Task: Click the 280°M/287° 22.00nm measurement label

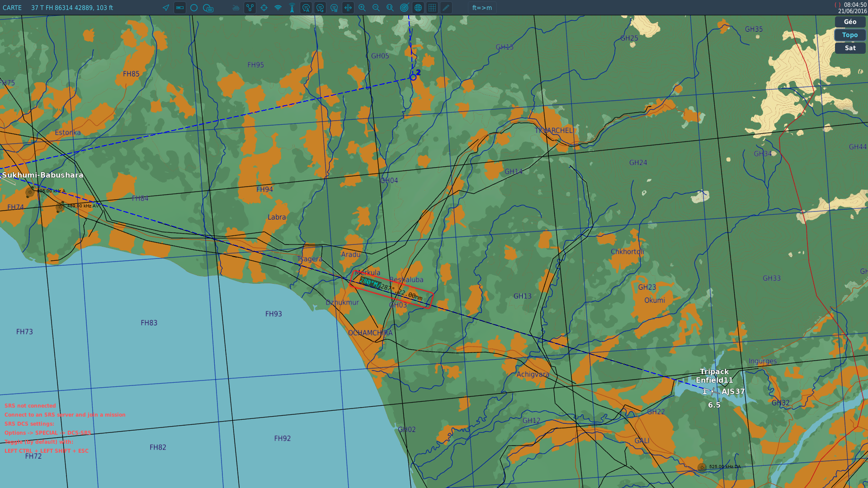Action: [391, 289]
